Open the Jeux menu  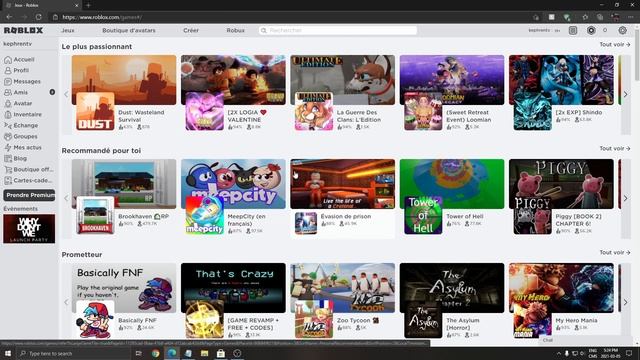68,31
